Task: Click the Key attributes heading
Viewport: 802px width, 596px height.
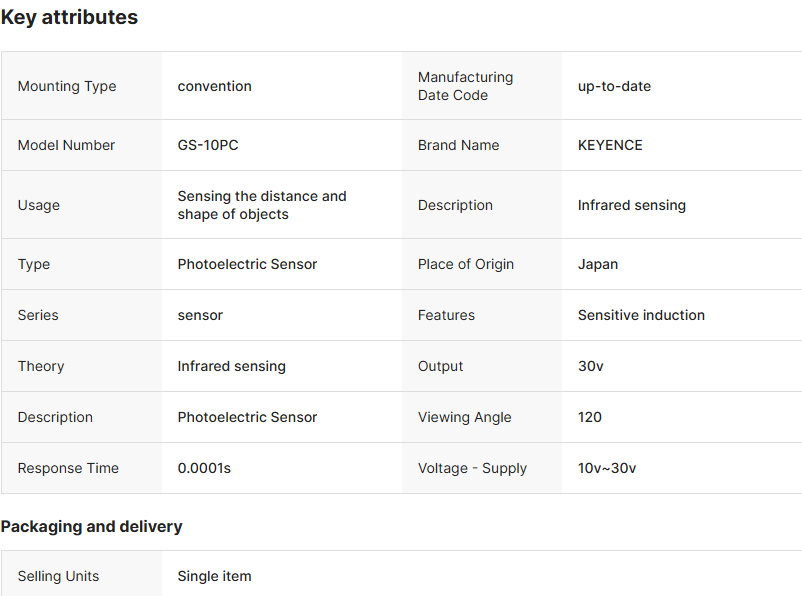Action: [69, 17]
